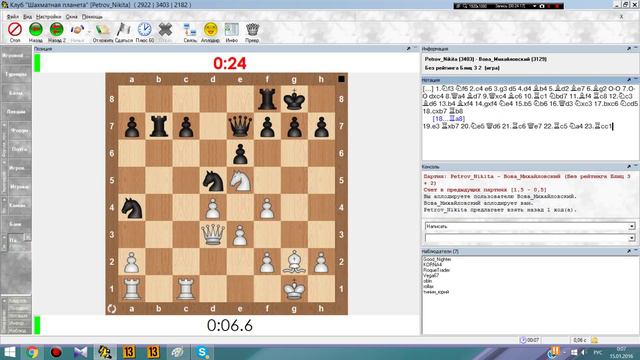Viewport: 640px width, 360px height.
Task: Flip the board with the rotate icon
Action: [x=111, y=309]
